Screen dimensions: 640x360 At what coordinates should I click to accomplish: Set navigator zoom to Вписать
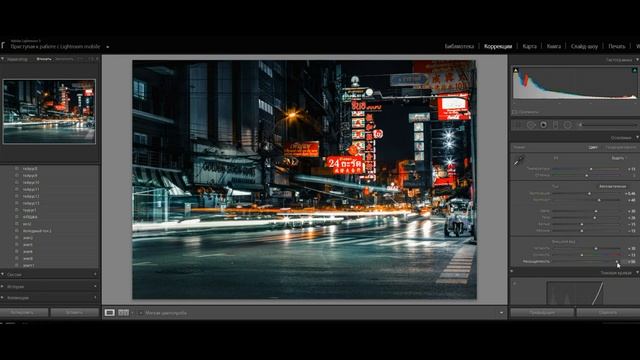point(44,59)
